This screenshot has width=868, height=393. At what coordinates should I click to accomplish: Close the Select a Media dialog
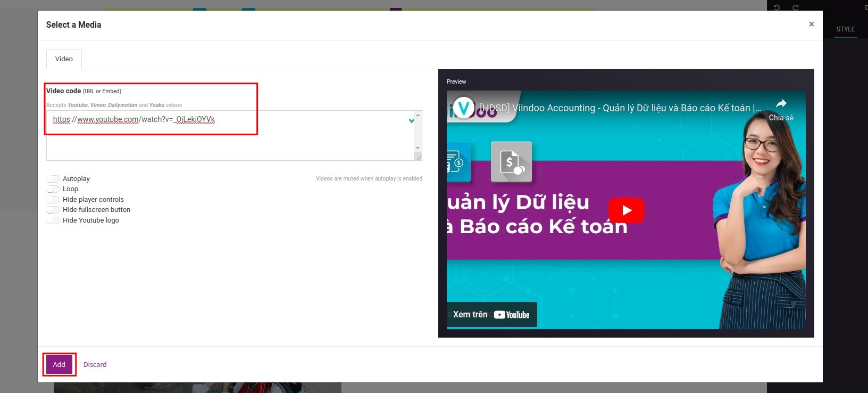(x=811, y=24)
